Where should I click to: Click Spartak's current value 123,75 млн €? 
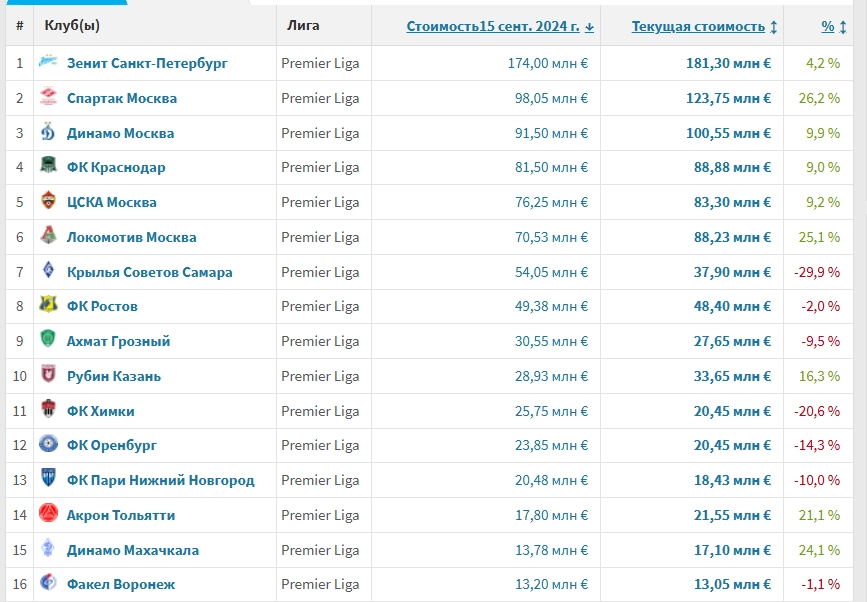[728, 98]
